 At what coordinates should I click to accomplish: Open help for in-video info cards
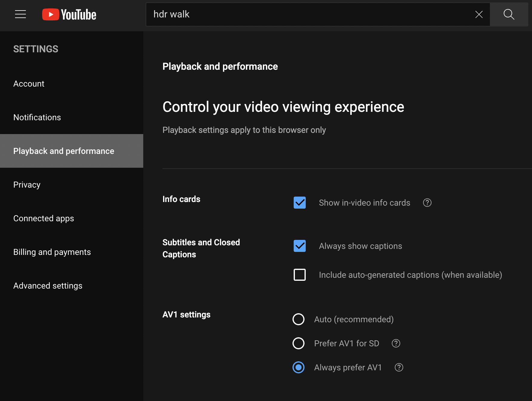(x=427, y=203)
